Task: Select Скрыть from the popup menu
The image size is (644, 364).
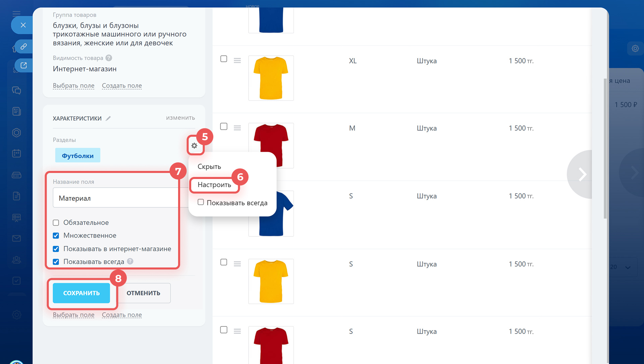Action: click(209, 167)
